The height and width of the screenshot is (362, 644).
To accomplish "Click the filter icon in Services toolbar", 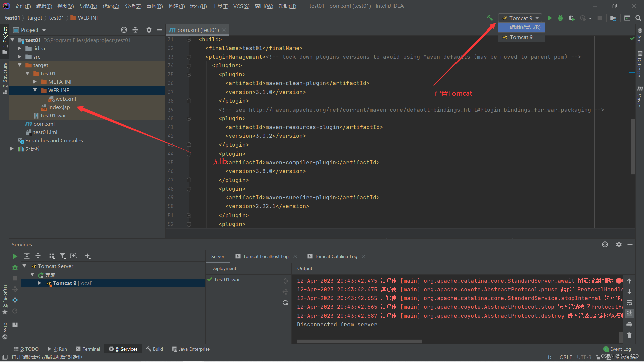I will pyautogui.click(x=62, y=256).
